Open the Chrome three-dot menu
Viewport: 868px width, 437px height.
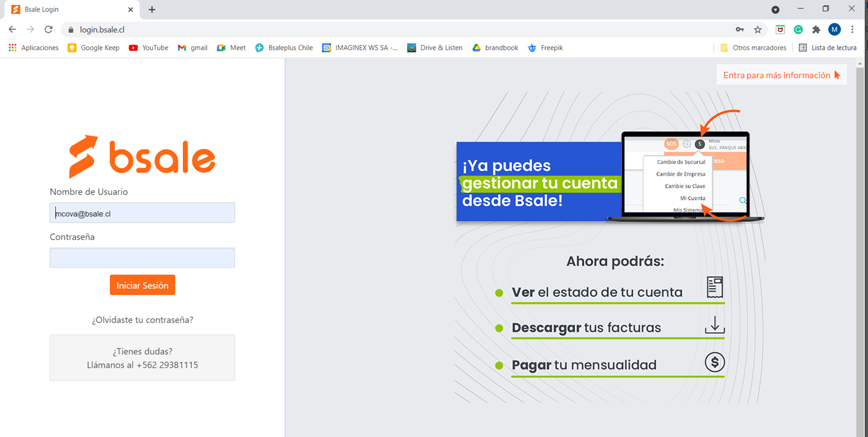[853, 29]
